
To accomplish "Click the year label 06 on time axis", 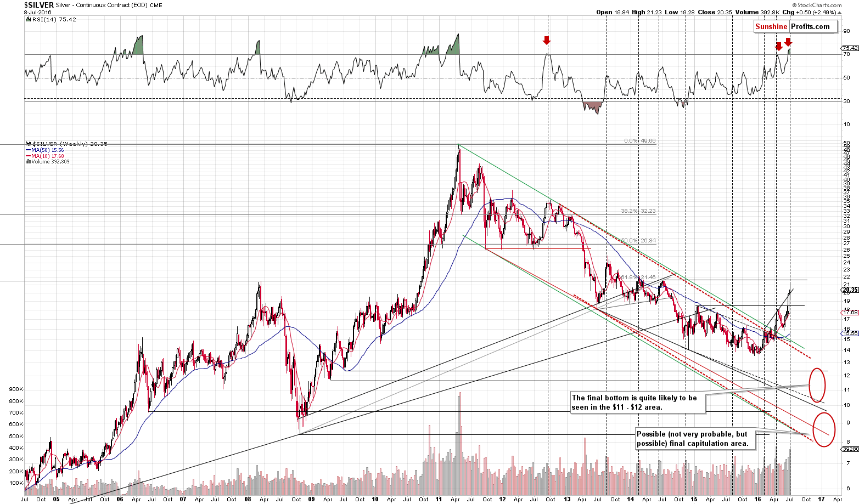I will [x=120, y=499].
